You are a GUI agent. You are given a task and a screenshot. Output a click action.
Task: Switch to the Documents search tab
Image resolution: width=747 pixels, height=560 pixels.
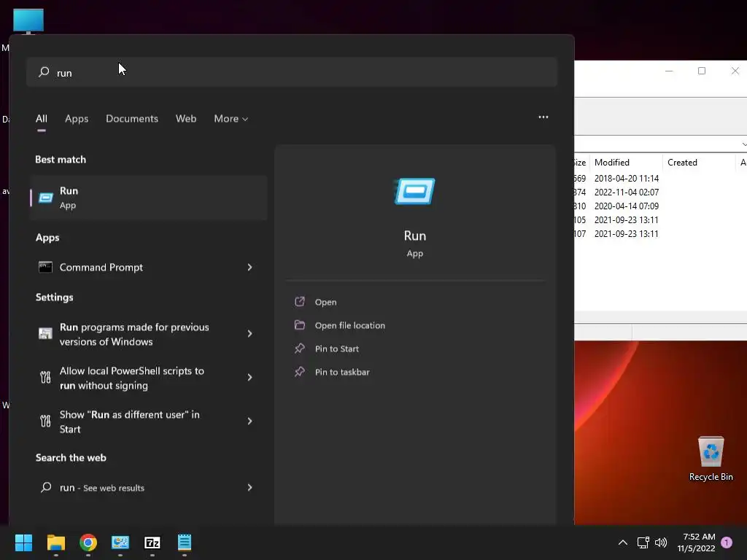tap(132, 119)
